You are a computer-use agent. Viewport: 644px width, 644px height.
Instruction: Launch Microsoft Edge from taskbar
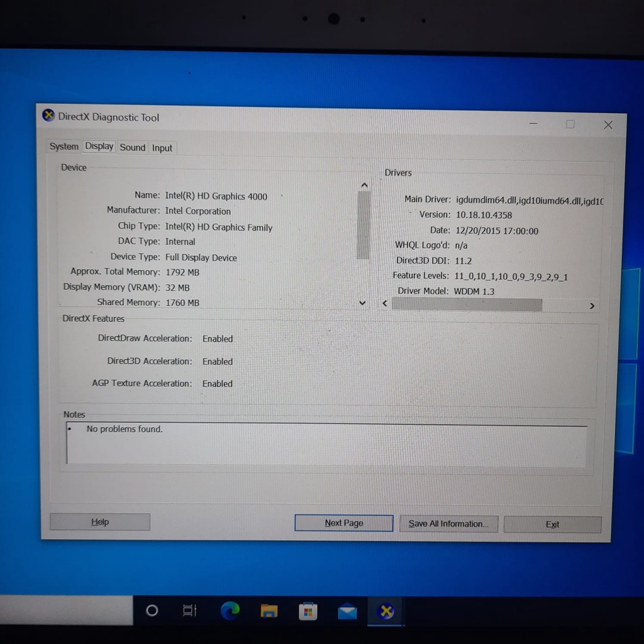pyautogui.click(x=230, y=611)
